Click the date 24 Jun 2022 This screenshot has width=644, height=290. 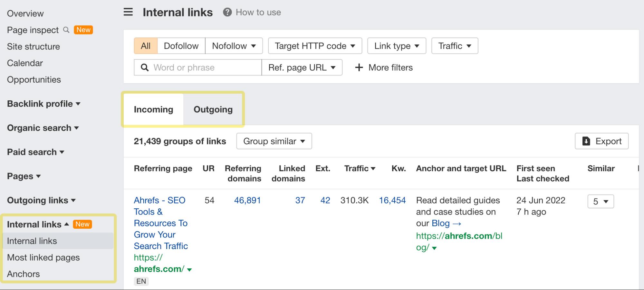click(x=541, y=200)
